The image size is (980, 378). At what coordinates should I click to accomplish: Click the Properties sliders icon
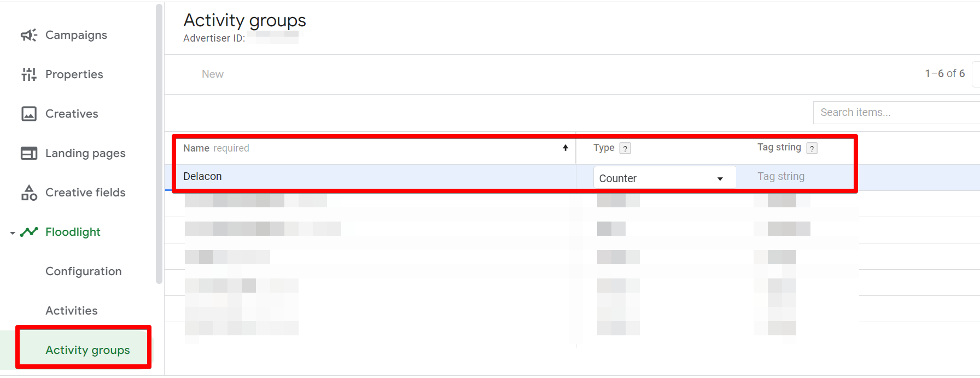[28, 74]
